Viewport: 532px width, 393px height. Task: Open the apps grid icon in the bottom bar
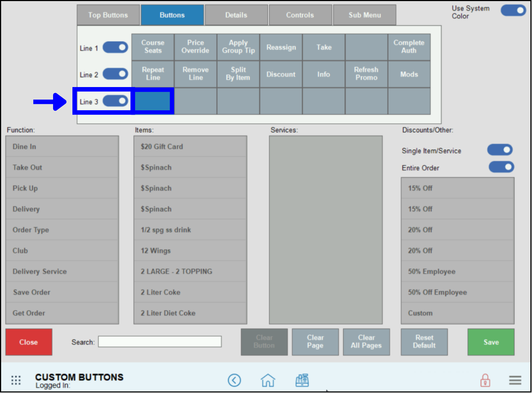tap(16, 380)
